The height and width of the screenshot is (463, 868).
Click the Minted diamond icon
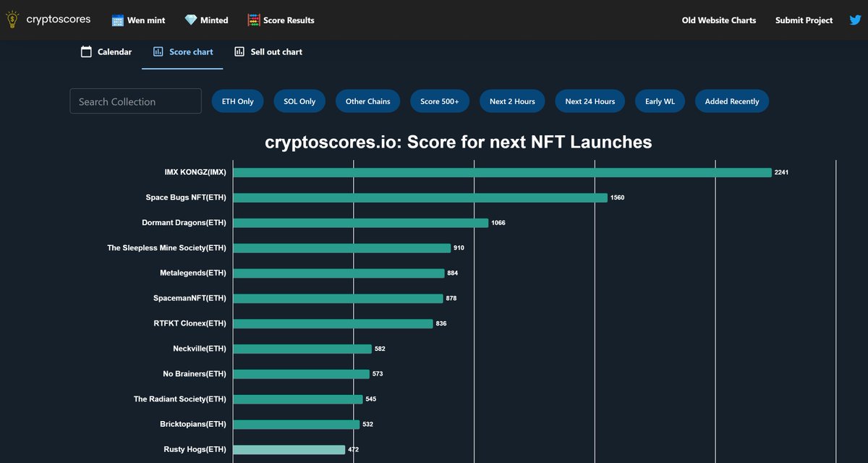click(x=191, y=20)
